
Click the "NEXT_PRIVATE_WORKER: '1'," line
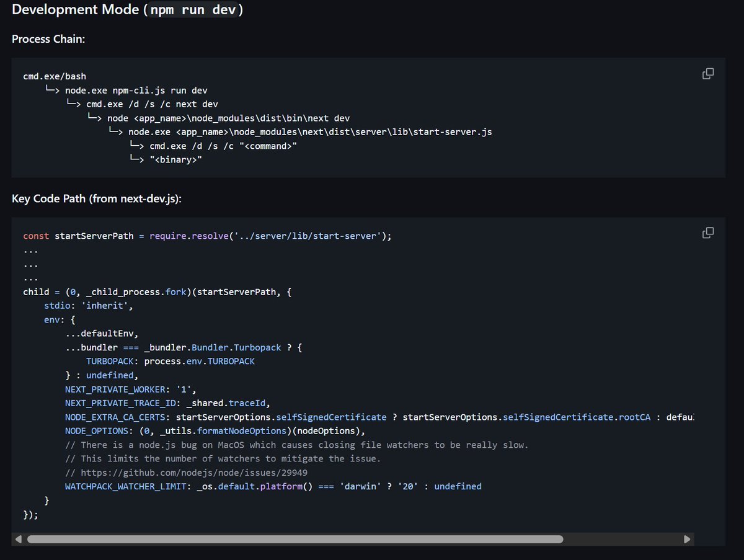point(131,389)
